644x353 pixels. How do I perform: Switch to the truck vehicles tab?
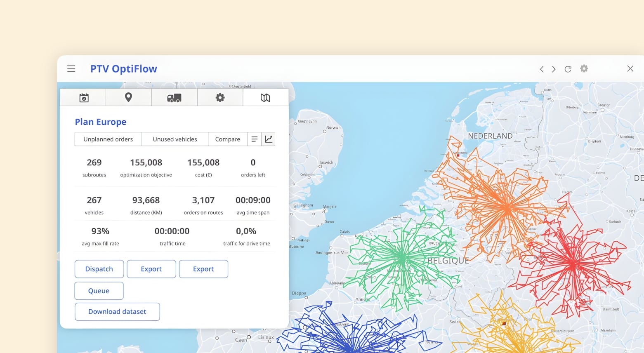(174, 98)
